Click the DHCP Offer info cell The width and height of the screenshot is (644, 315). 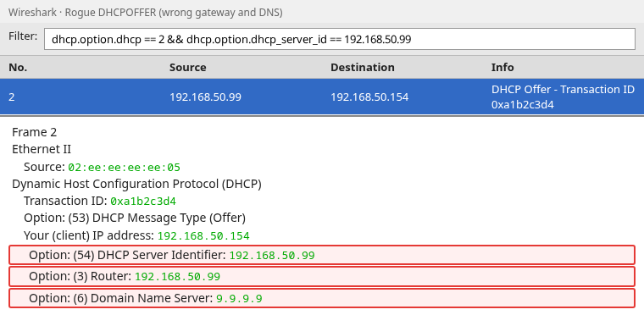click(x=563, y=97)
